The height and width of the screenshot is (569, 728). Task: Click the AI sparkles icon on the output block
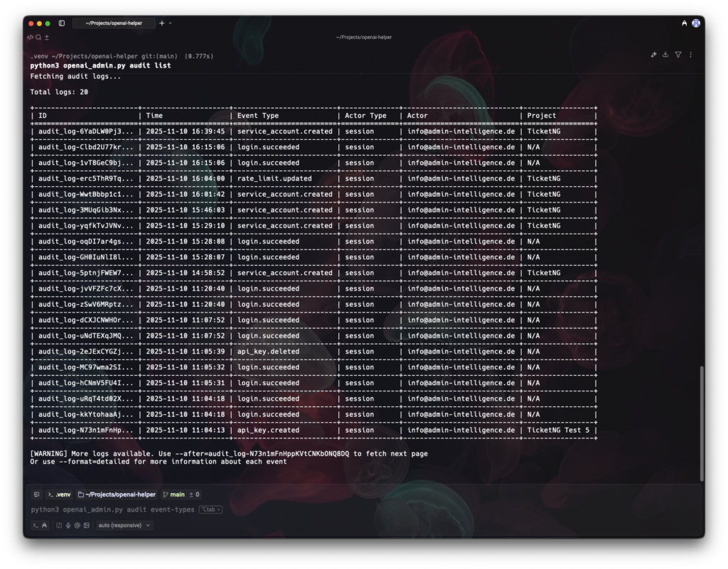(x=654, y=54)
